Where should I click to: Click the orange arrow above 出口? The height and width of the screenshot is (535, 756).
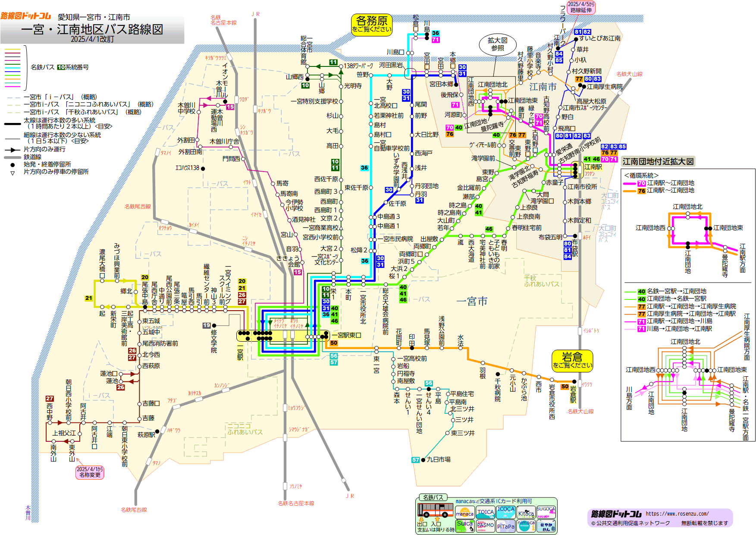click(x=422, y=519)
